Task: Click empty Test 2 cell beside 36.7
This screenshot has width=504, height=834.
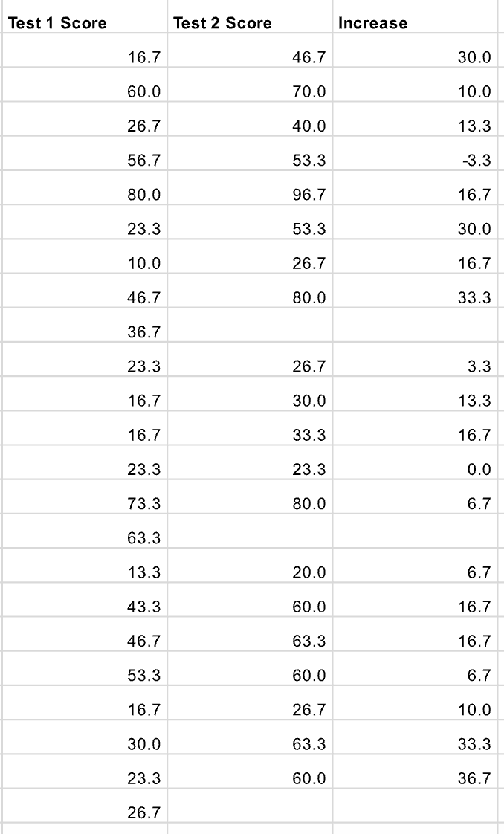Action: tap(250, 332)
